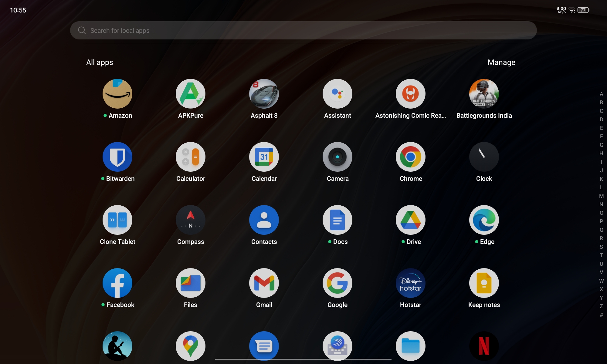Launch Microsoft Edge
The height and width of the screenshot is (364, 607).
[x=484, y=220]
